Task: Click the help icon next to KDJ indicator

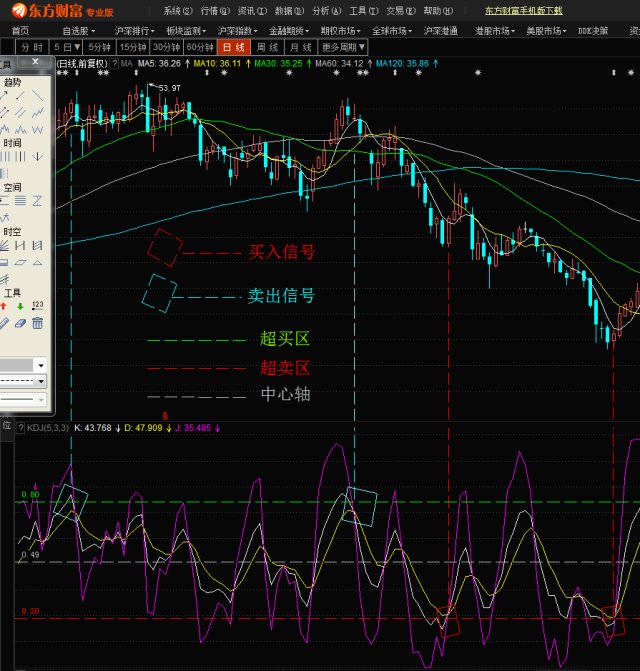Action: pyautogui.click(x=20, y=428)
